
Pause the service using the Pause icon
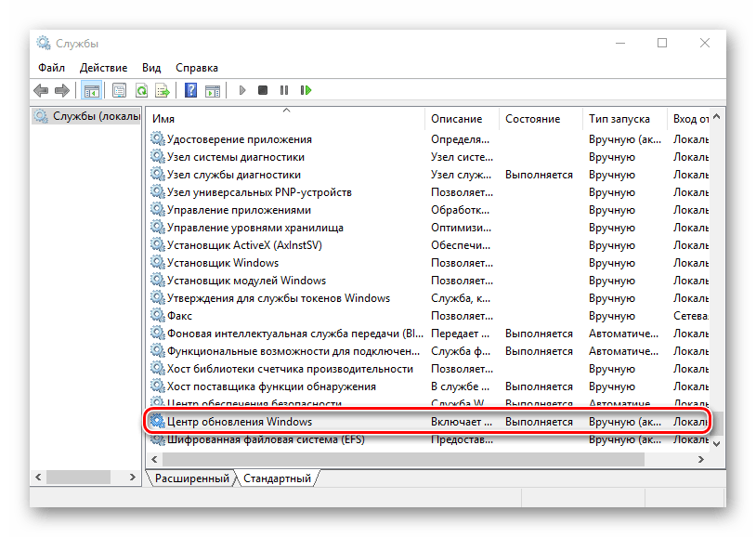pos(284,90)
